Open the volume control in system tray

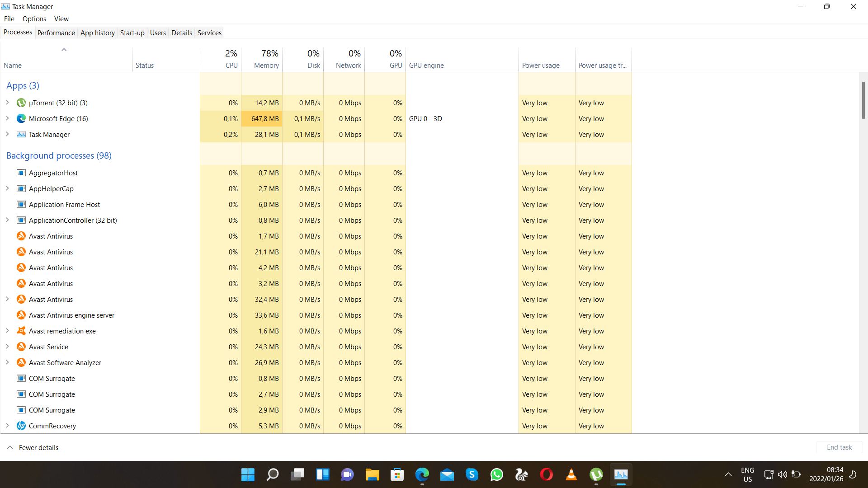[x=782, y=474]
